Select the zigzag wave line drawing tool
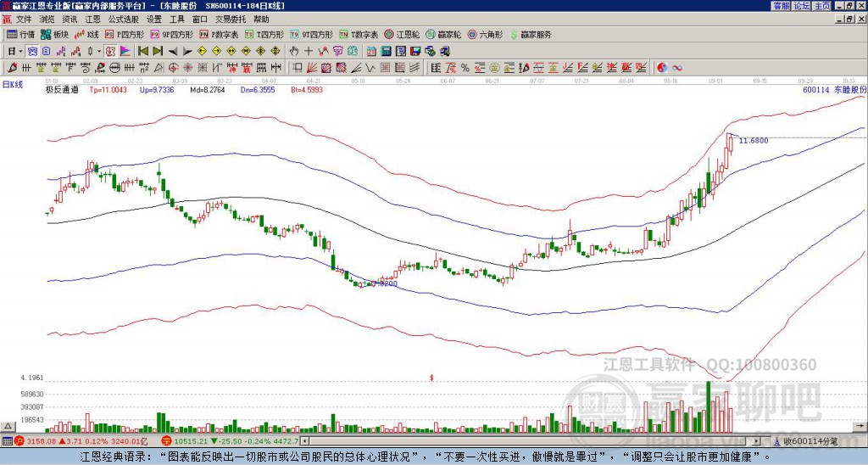 [370, 68]
